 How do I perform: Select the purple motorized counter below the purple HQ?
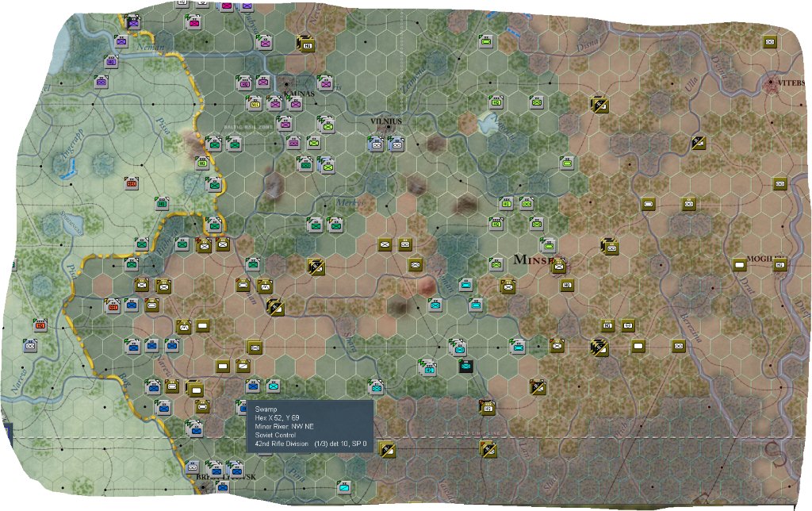(x=101, y=82)
